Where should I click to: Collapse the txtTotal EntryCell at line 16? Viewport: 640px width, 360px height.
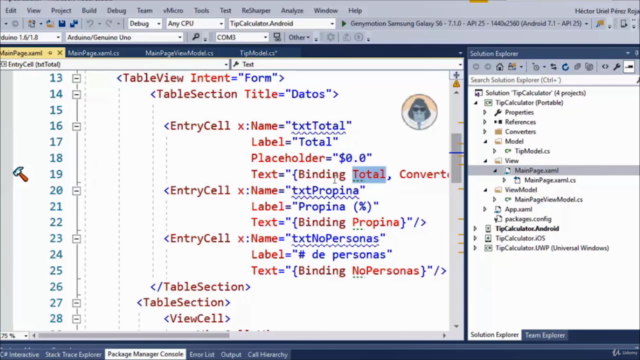(x=76, y=127)
